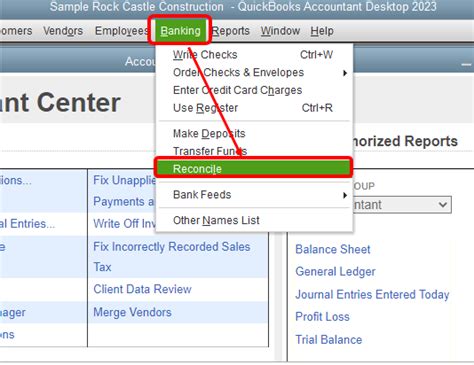The width and height of the screenshot is (474, 365).
Task: Open the Banking menu
Action: point(180,31)
